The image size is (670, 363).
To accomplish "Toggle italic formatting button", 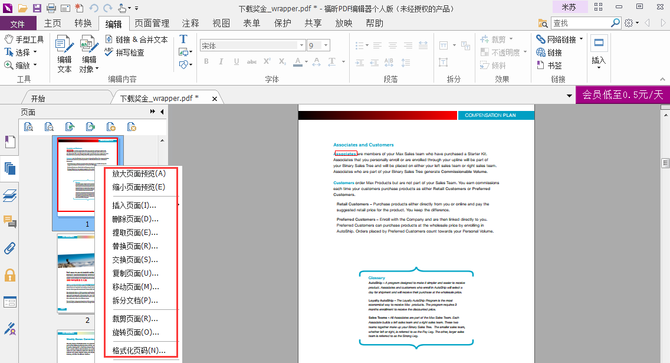I will pyautogui.click(x=221, y=61).
